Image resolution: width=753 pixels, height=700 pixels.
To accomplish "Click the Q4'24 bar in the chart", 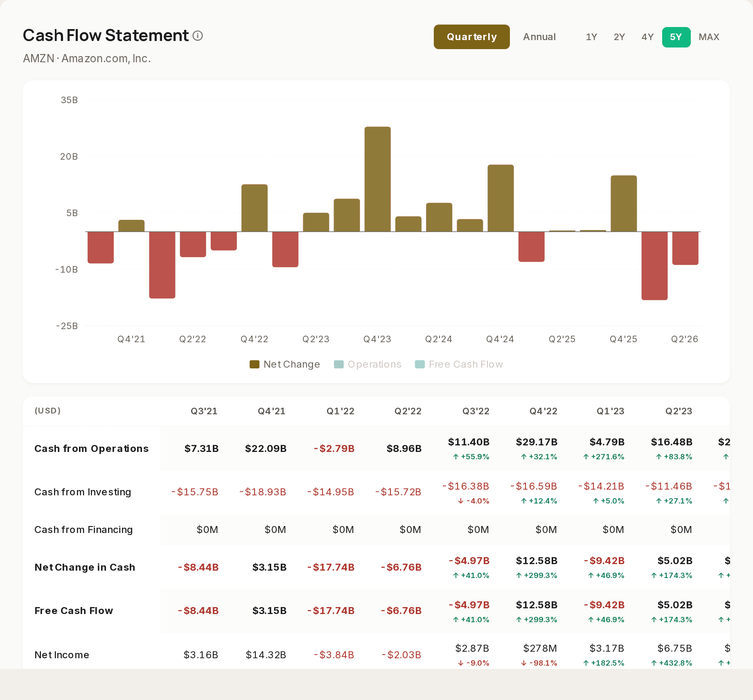I will pyautogui.click(x=500, y=198).
